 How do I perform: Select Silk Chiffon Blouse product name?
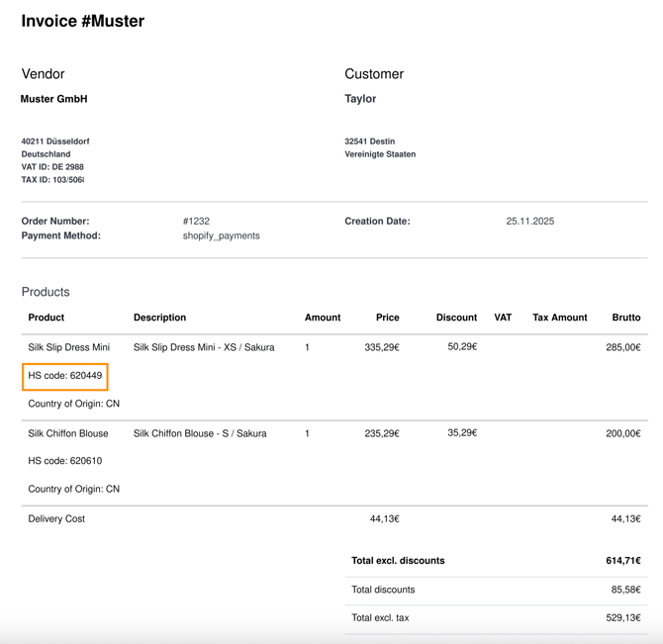(x=68, y=433)
